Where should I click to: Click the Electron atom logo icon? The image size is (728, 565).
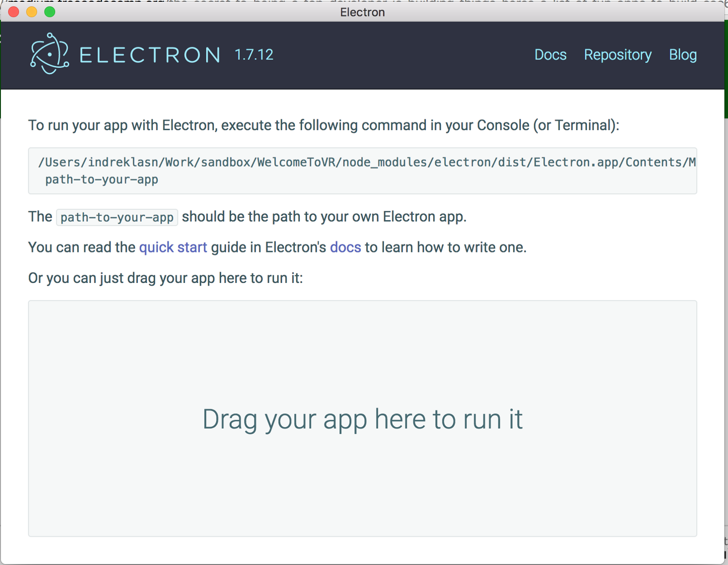click(x=50, y=54)
